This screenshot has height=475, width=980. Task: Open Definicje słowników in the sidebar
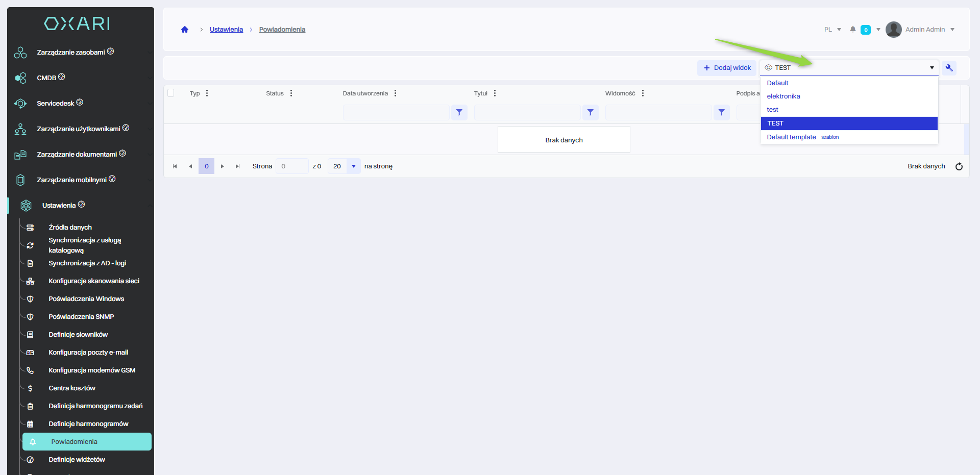(78, 335)
